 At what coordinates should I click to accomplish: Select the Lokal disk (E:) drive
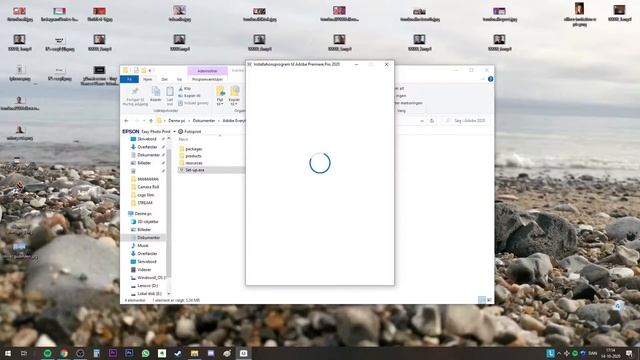[146, 293]
